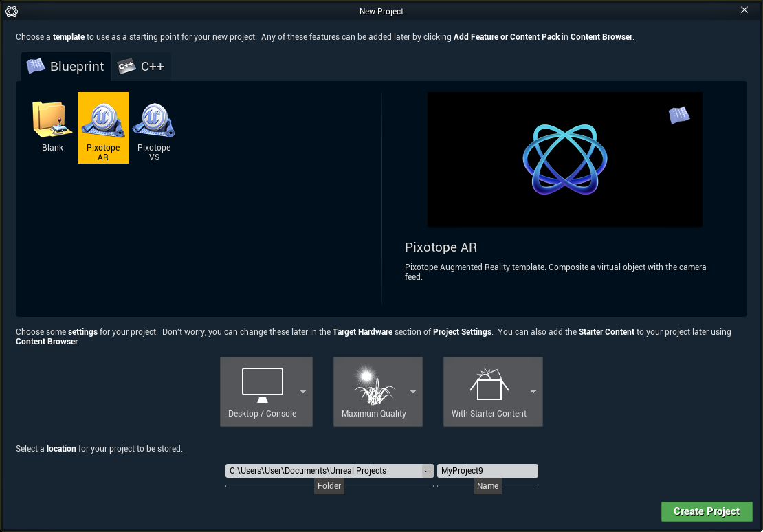The image size is (763, 532).
Task: Browse for folder using ellipsis button
Action: click(x=428, y=471)
